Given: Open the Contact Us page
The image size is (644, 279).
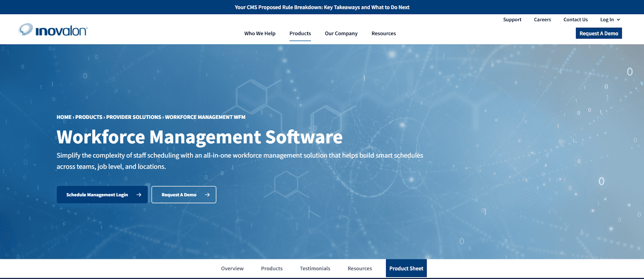Looking at the screenshot, I should pos(576,20).
